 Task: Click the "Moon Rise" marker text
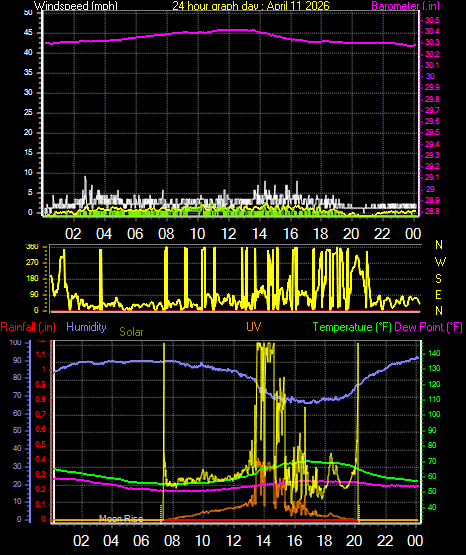pyautogui.click(x=121, y=519)
